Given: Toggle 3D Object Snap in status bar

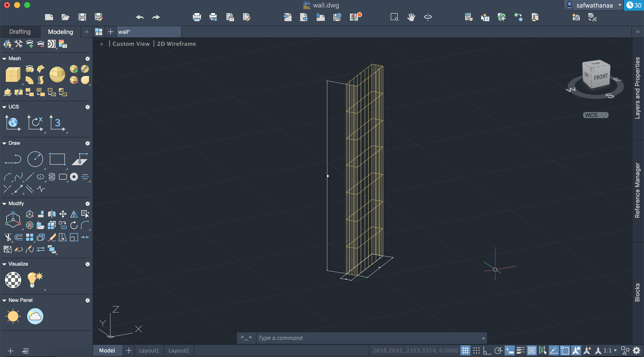Looking at the screenshot, I should [x=565, y=350].
